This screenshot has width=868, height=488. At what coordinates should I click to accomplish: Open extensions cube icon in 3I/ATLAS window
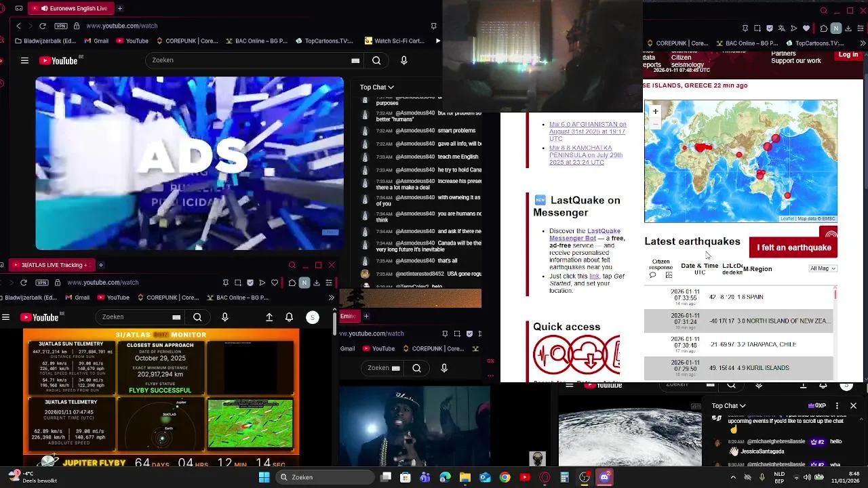point(292,283)
